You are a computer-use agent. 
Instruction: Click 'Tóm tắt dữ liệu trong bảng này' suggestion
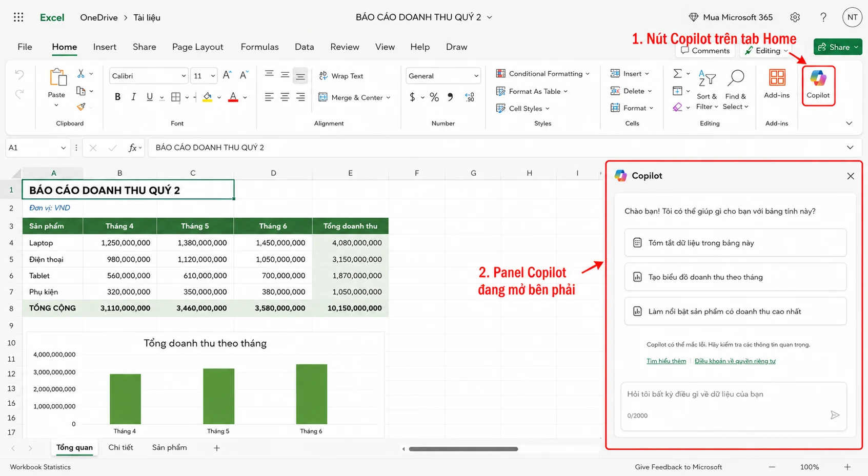tap(735, 243)
